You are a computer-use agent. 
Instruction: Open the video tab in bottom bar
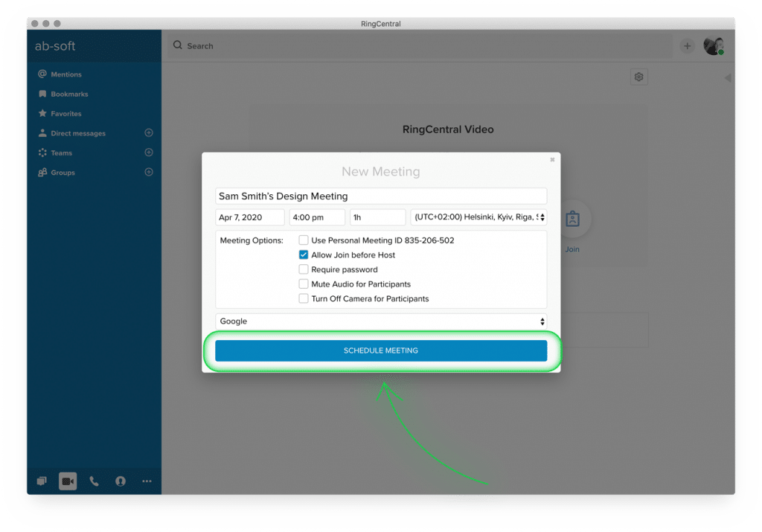point(68,481)
